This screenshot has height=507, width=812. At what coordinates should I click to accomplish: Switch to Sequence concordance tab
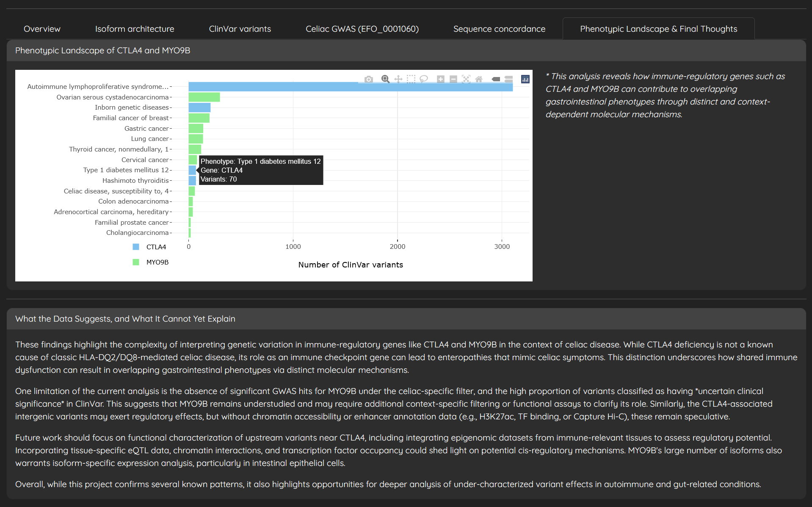click(x=499, y=29)
